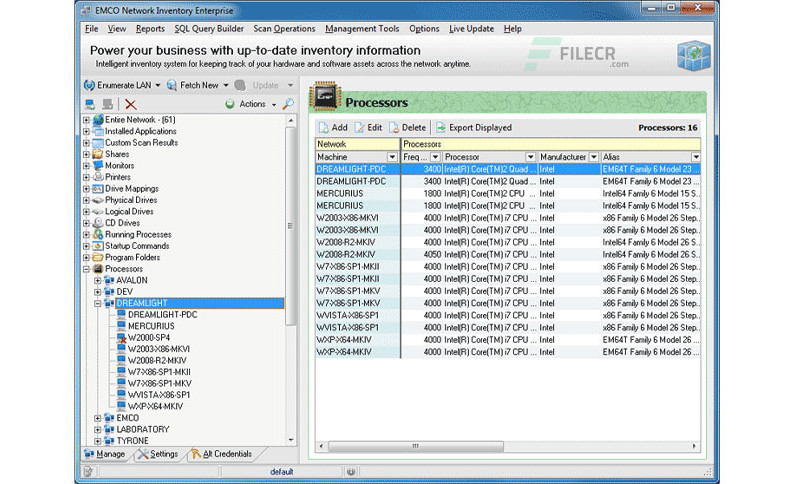Open the Processor column filter dropdown
The image size is (800, 484).
pyautogui.click(x=531, y=157)
